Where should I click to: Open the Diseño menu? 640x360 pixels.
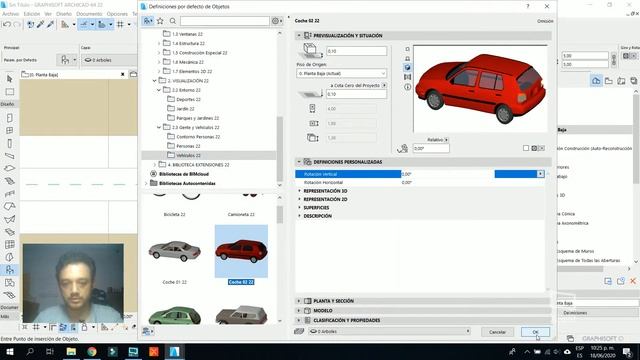pos(64,14)
